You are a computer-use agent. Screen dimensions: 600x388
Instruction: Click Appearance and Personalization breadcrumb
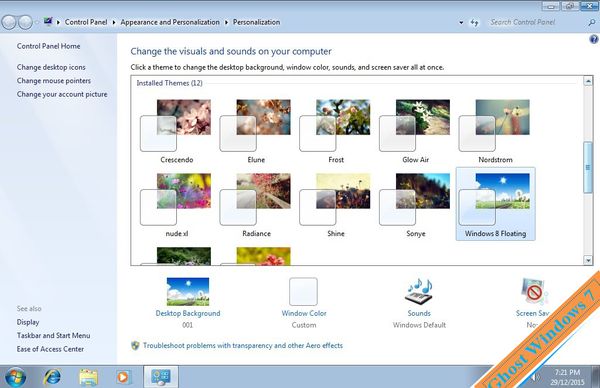pyautogui.click(x=170, y=22)
